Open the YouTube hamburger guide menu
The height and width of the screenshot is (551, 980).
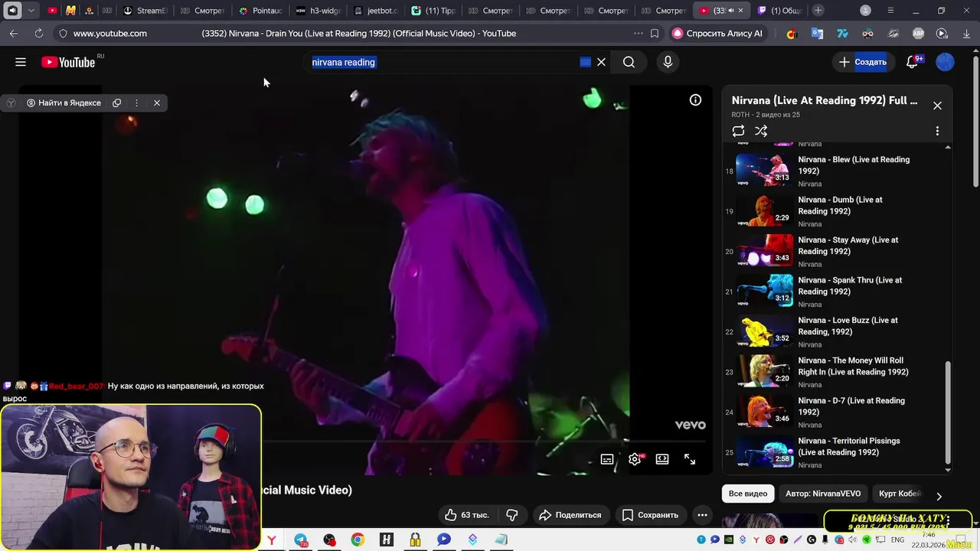21,62
